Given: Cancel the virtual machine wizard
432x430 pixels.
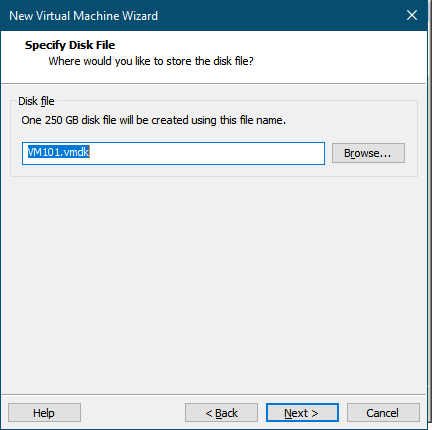Looking at the screenshot, I should tap(383, 413).
